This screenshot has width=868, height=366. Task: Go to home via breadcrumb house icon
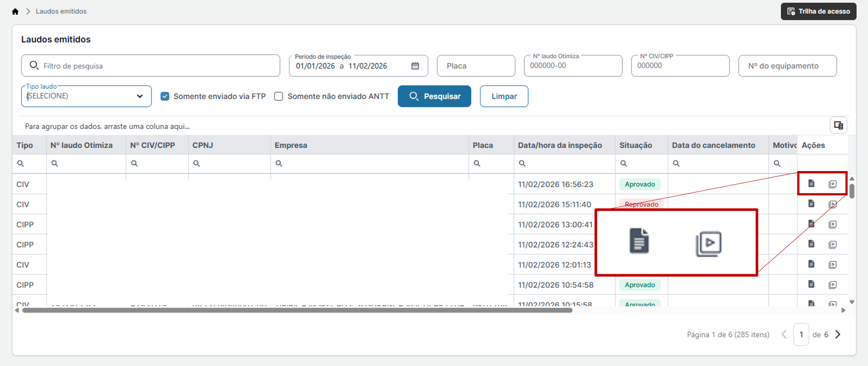click(x=15, y=11)
